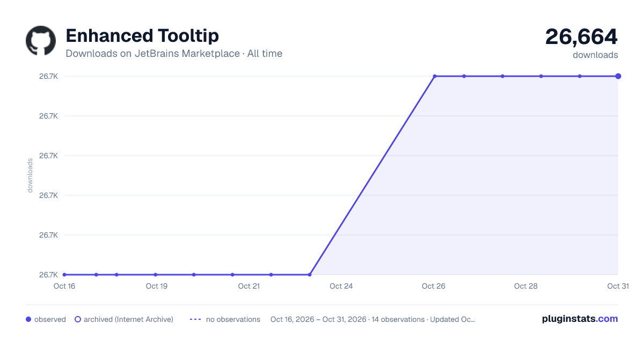Click the Oct 16 axis label
This screenshot has width=644, height=338.
tap(64, 286)
